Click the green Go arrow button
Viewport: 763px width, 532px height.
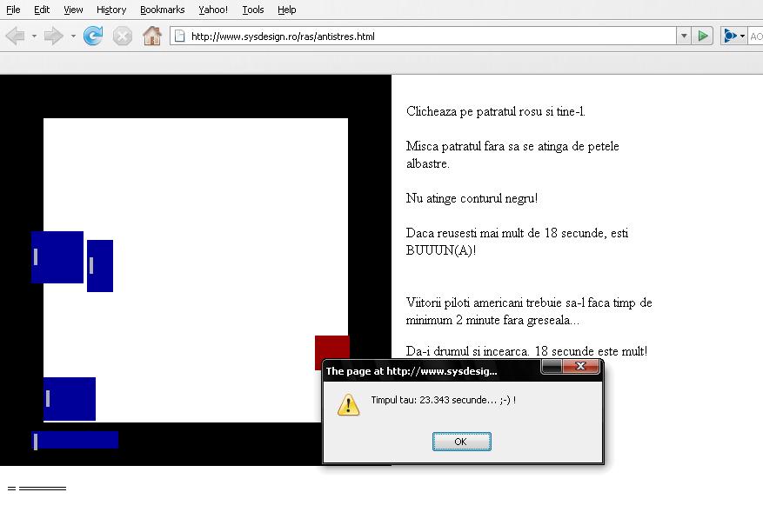click(704, 37)
